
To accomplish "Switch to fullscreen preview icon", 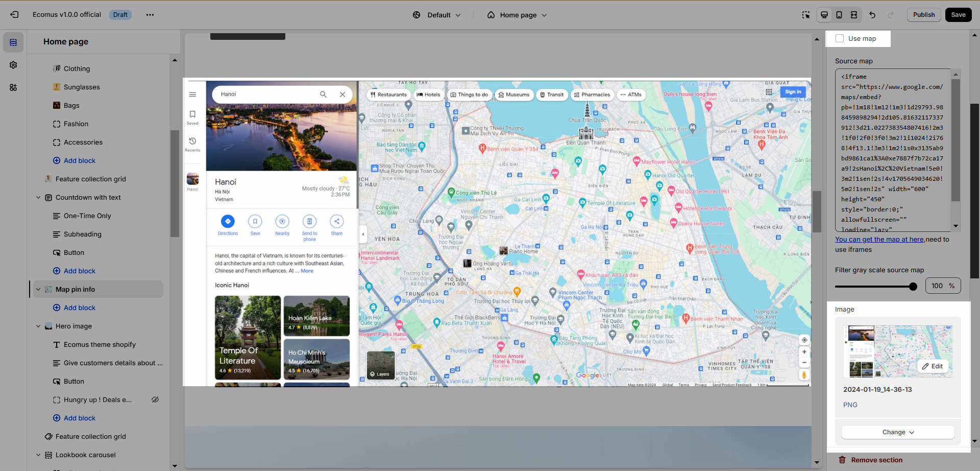I will pos(854,15).
